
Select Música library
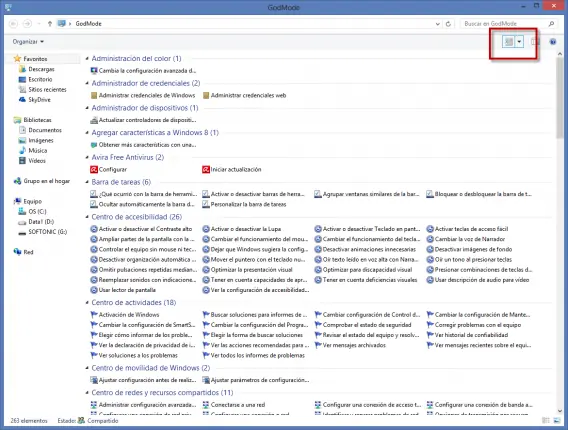point(33,150)
